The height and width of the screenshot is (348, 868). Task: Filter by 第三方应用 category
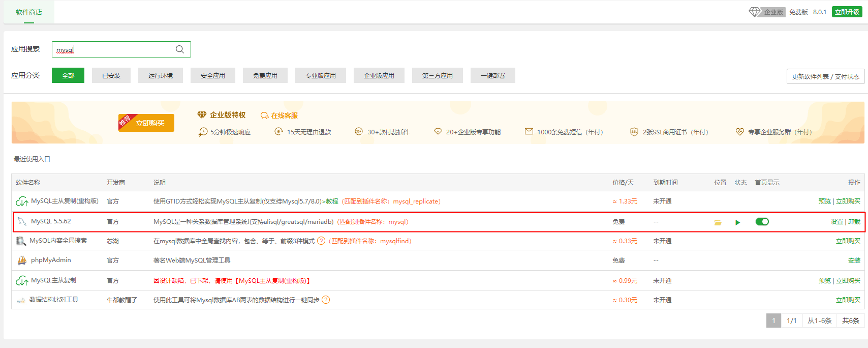(438, 75)
